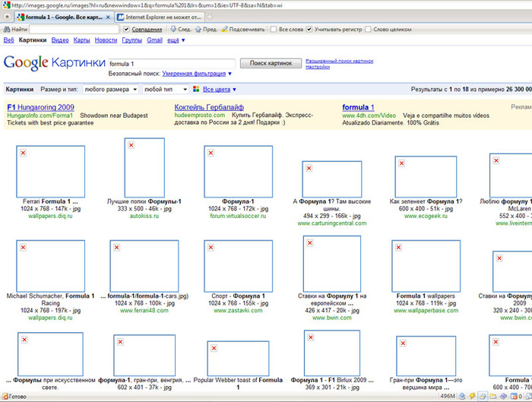Open the любого размера size dropdown
Screen dimensions: 532x402
[x=111, y=89]
